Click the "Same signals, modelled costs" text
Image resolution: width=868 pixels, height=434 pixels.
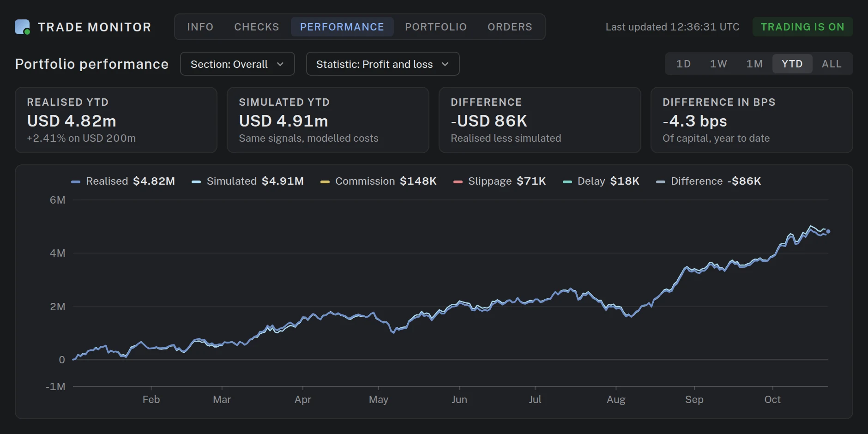click(308, 138)
